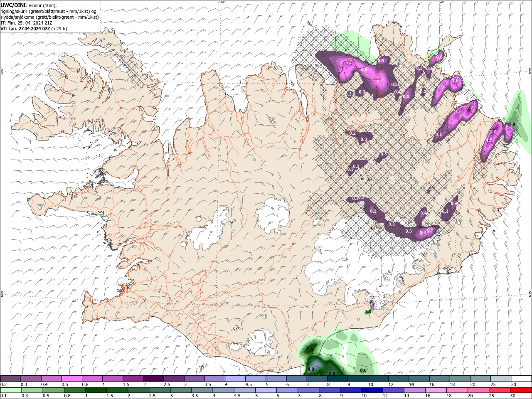The width and height of the screenshot is (532, 399).
Task: Click the 2.2 snowfall value in northeast Iceland
Action: (x=470, y=108)
